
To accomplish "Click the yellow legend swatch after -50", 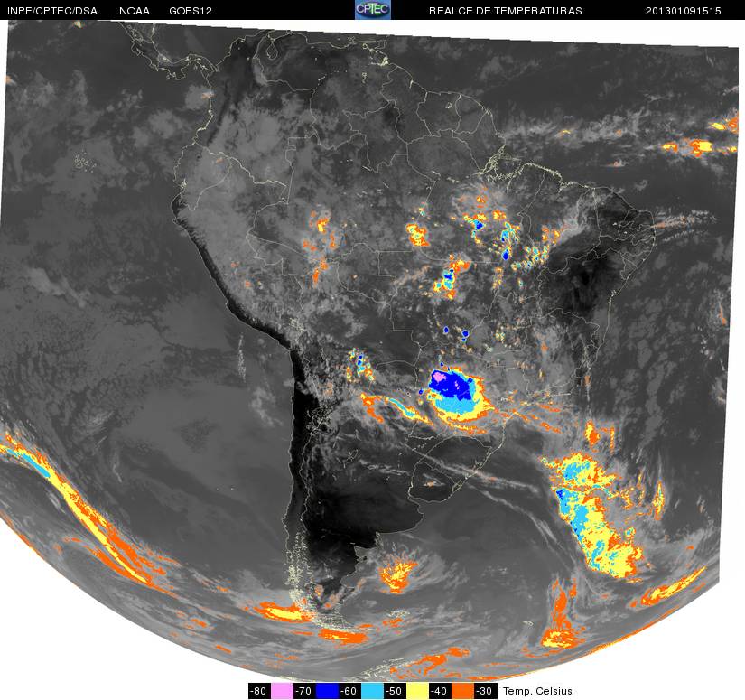I will (x=417, y=691).
